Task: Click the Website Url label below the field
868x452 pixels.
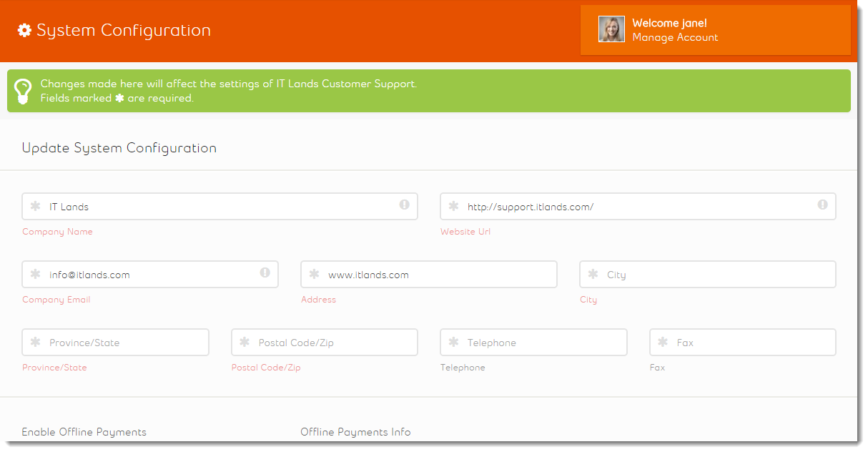Action: 465,232
